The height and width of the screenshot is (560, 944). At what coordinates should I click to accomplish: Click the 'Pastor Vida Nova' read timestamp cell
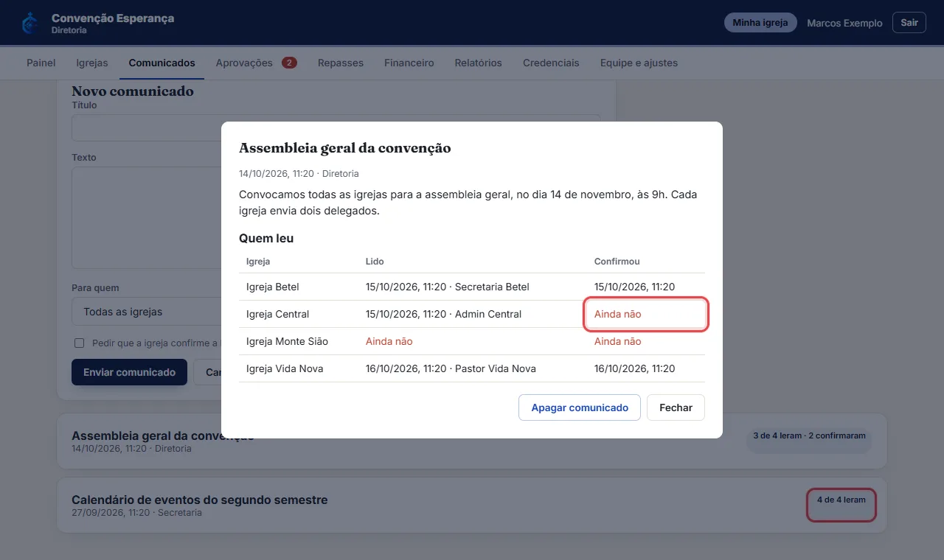pyautogui.click(x=473, y=368)
